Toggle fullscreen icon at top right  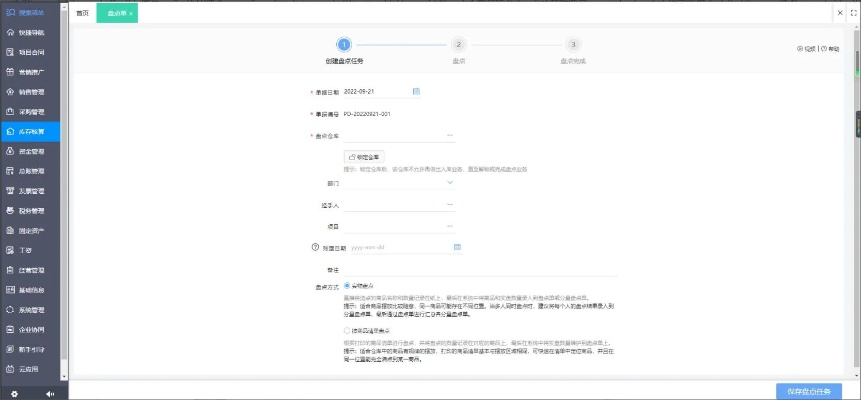tap(854, 13)
